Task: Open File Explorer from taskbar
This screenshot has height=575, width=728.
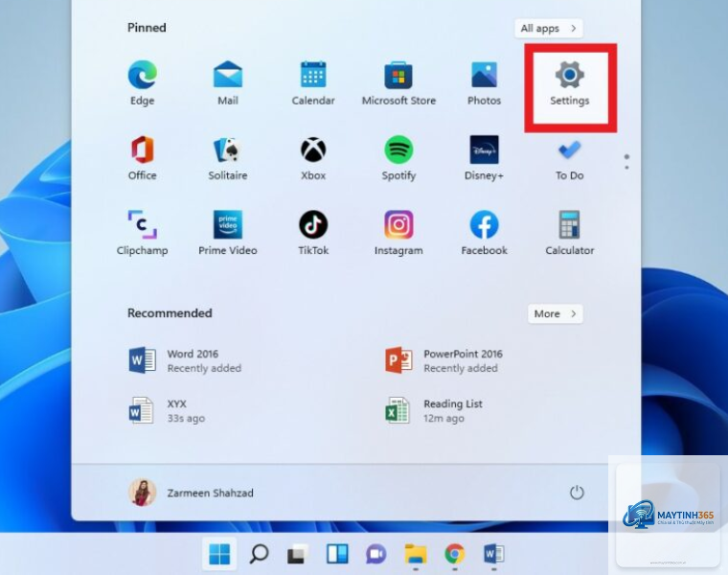Action: click(416, 554)
